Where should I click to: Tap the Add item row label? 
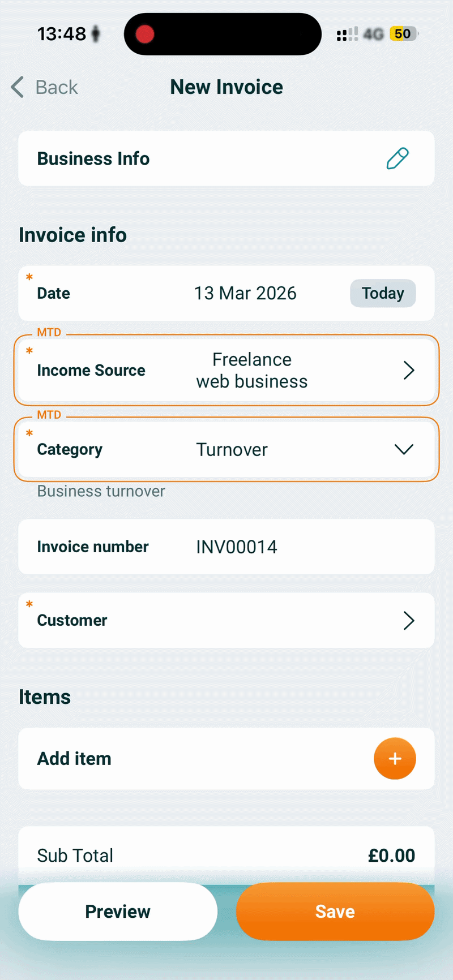click(74, 758)
